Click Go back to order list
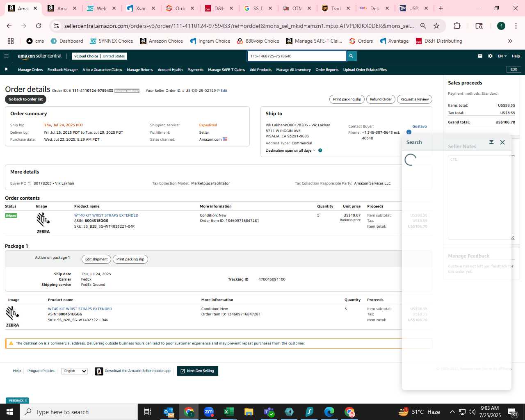Image resolution: width=525 pixels, height=420 pixels. 25,99
